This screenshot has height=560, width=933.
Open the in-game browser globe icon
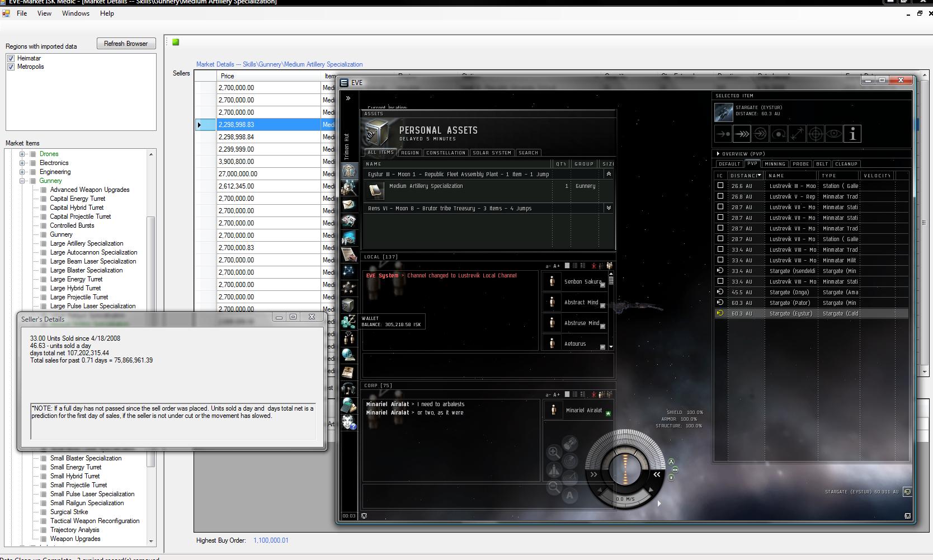pyautogui.click(x=349, y=355)
